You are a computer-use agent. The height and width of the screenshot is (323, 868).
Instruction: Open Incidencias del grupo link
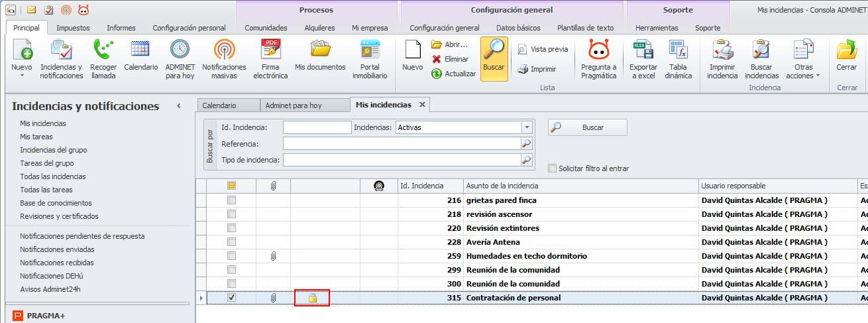click(x=53, y=150)
